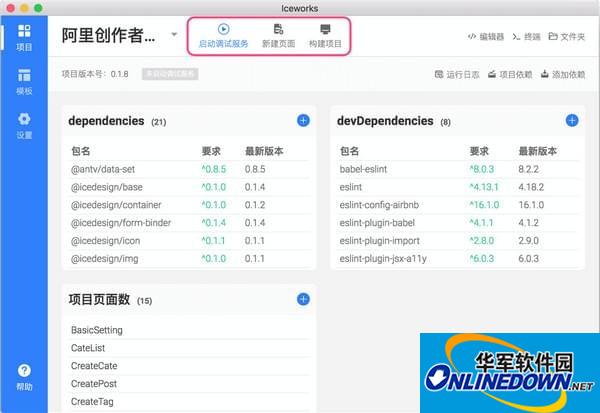This screenshot has width=600, height=413.
Task: Click 最新版本 header in devDependencies table
Action: [537, 151]
